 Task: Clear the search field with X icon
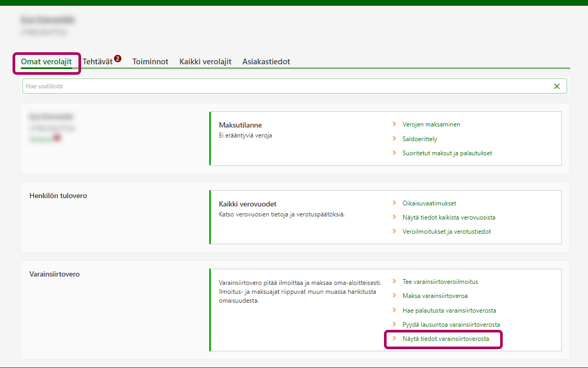click(557, 86)
